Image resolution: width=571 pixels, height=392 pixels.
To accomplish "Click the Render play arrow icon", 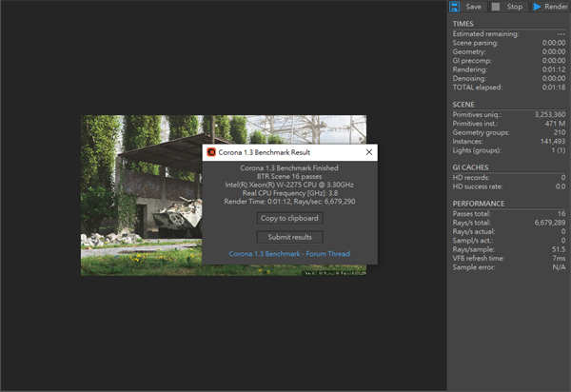I will pos(537,7).
